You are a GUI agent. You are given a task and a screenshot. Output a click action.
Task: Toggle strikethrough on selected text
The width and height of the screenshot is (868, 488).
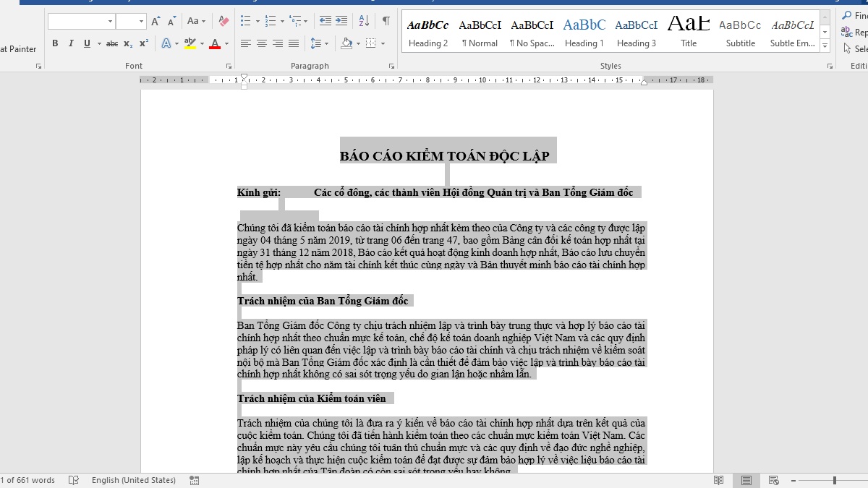112,43
